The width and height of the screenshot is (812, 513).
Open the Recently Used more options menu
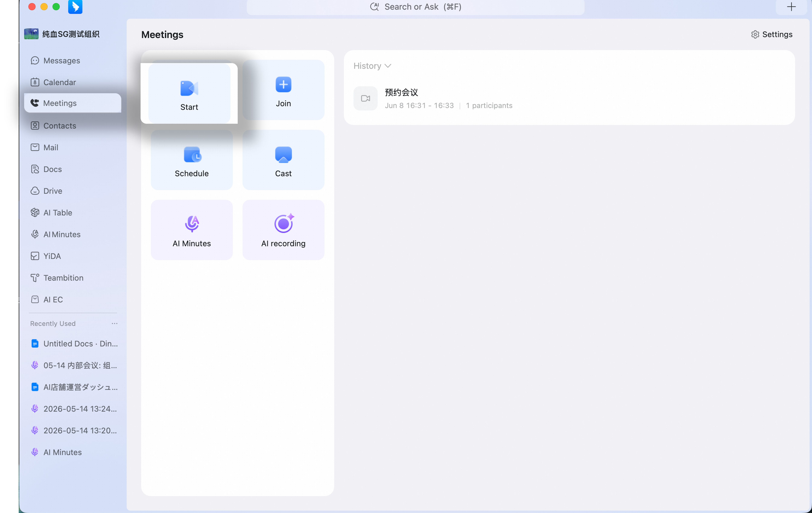(115, 323)
